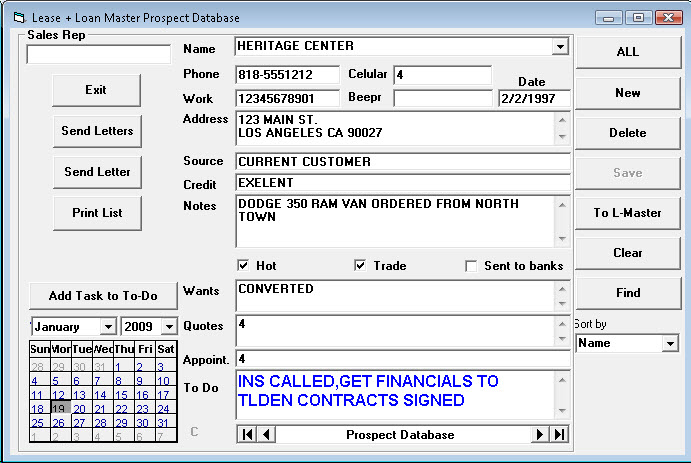Expand the Sort by dropdown
Viewport: 691px width, 463px height.
tap(669, 343)
